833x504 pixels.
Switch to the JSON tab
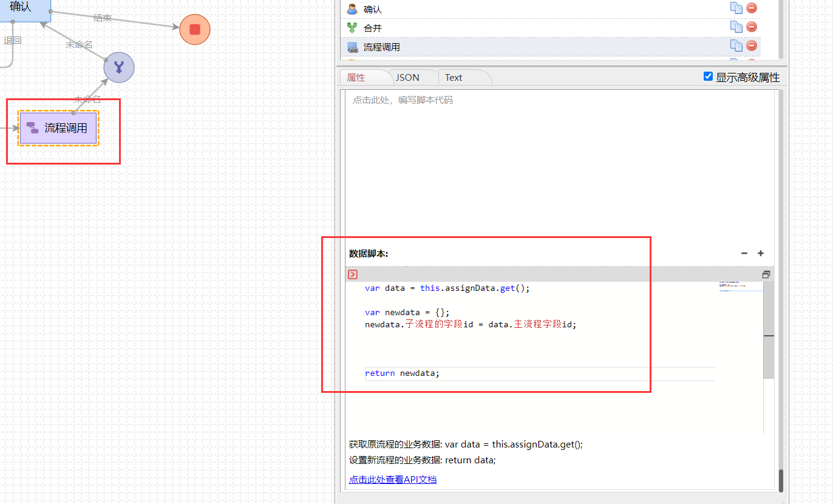408,77
